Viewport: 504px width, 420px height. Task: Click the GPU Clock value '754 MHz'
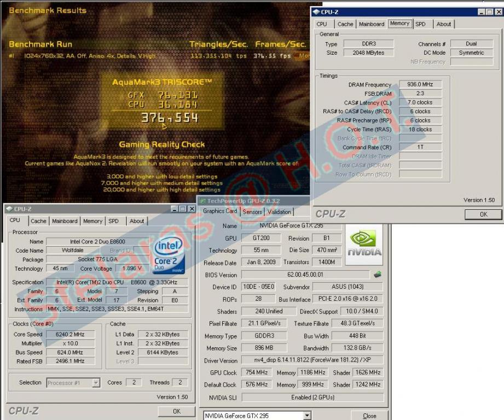[257, 372]
